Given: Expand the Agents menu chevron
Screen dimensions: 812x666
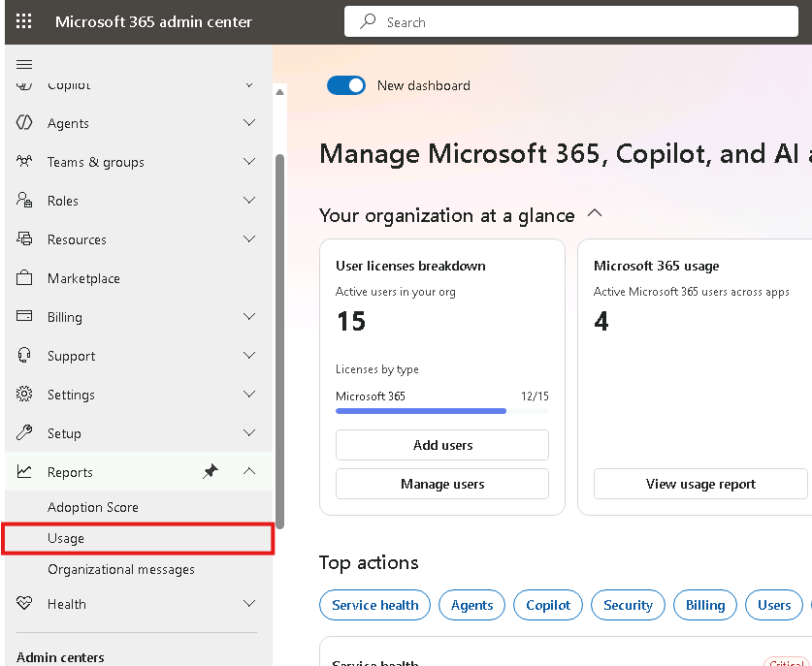Looking at the screenshot, I should 249,123.
